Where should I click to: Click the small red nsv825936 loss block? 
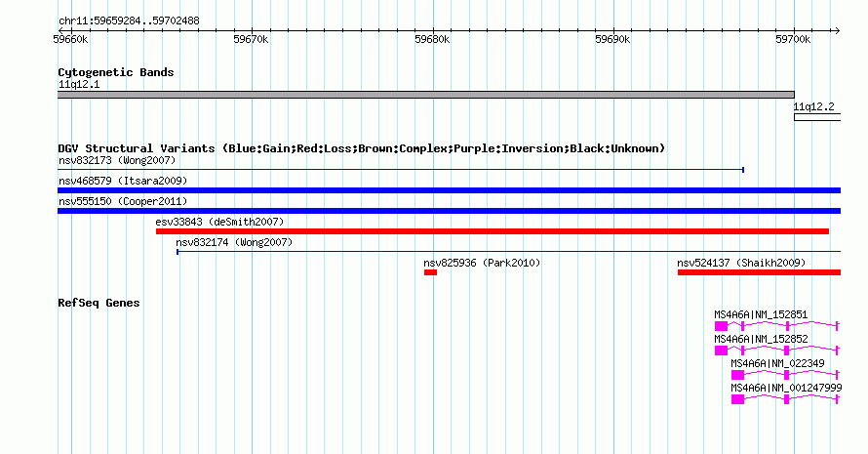(431, 272)
